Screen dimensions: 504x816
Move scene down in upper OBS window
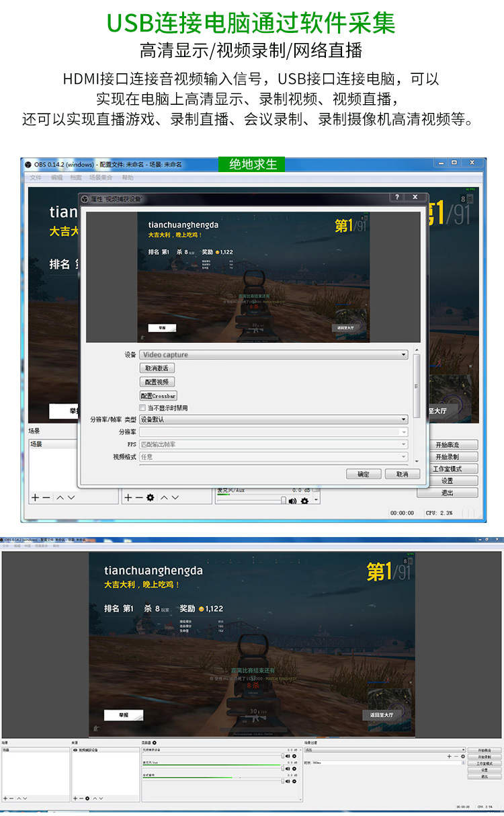[71, 497]
